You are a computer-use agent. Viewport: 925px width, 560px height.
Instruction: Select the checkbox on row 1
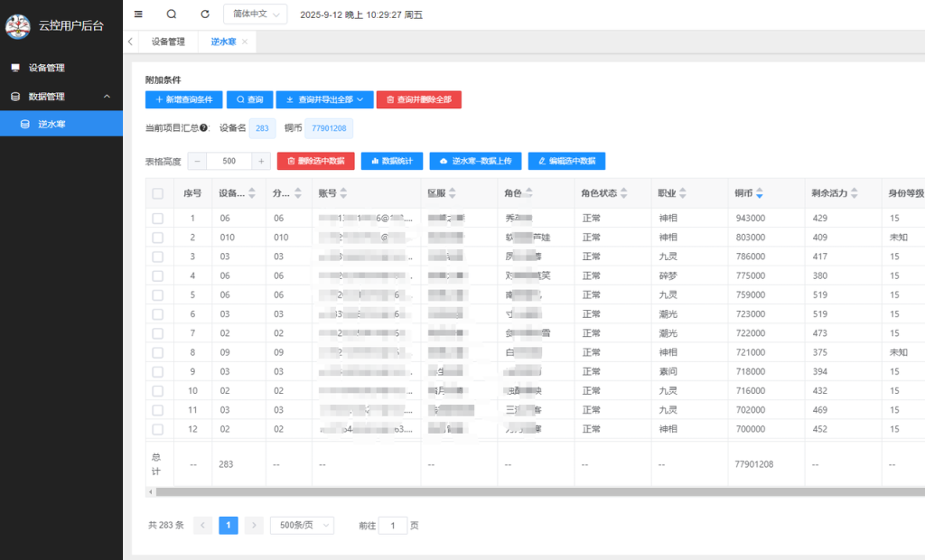tap(158, 218)
